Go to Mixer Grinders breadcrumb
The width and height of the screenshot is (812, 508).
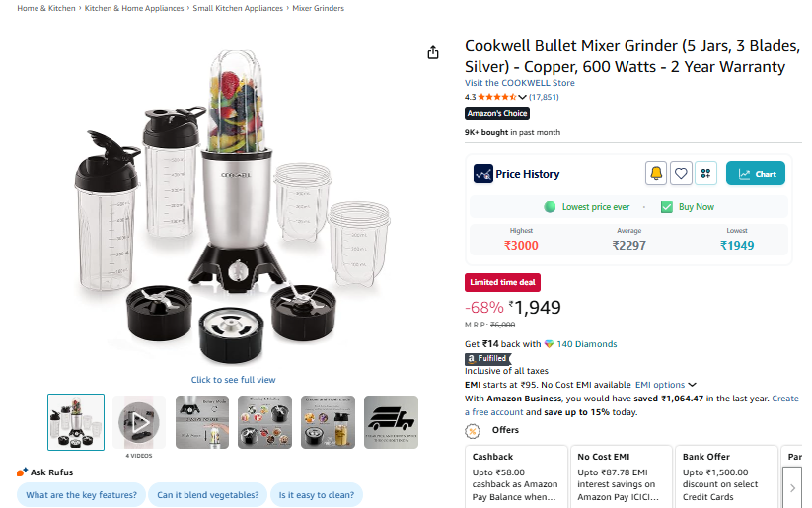318,8
